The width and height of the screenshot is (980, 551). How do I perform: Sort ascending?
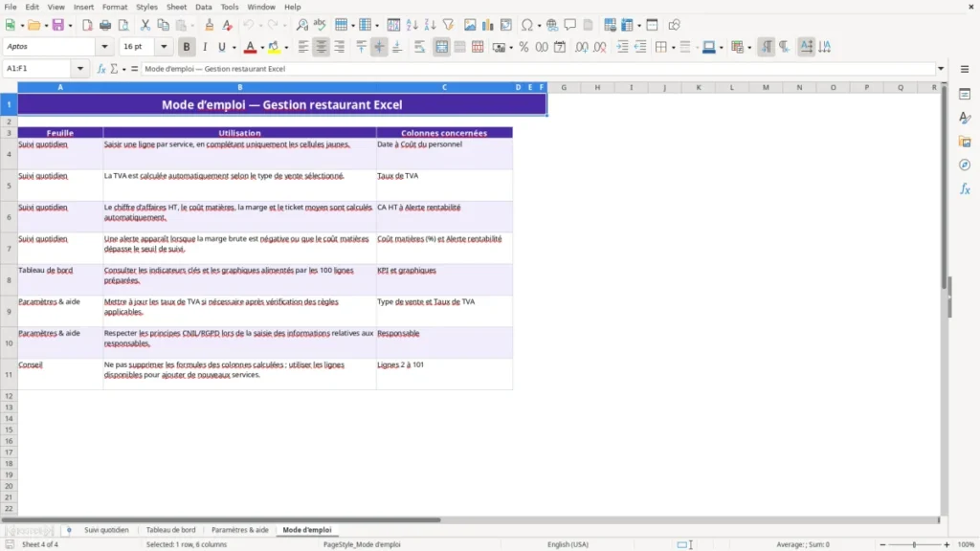(412, 25)
